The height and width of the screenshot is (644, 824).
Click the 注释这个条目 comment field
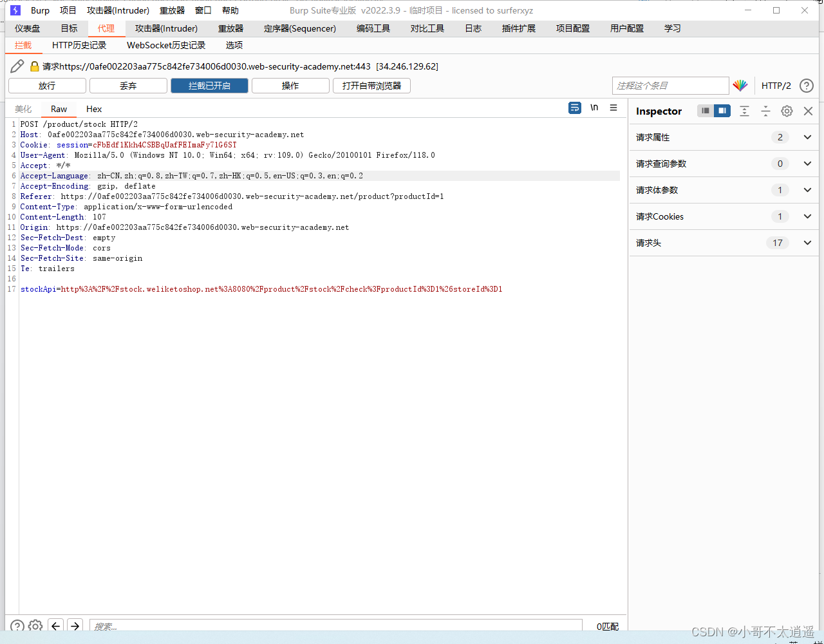pyautogui.click(x=670, y=86)
